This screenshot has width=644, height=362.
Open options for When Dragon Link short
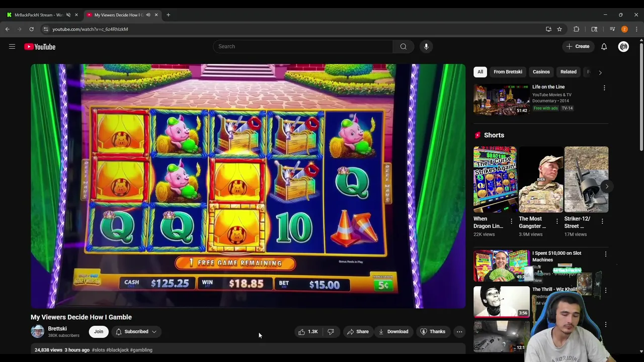point(511,221)
